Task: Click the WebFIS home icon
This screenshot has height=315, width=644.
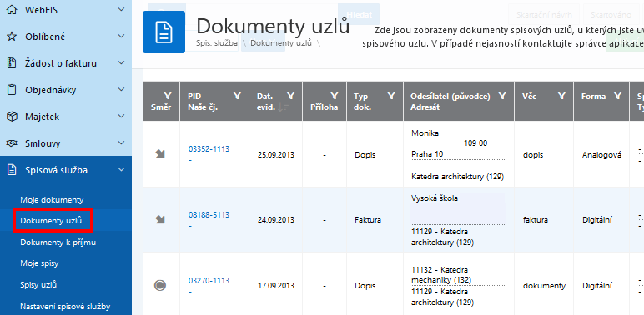Action: click(12, 9)
